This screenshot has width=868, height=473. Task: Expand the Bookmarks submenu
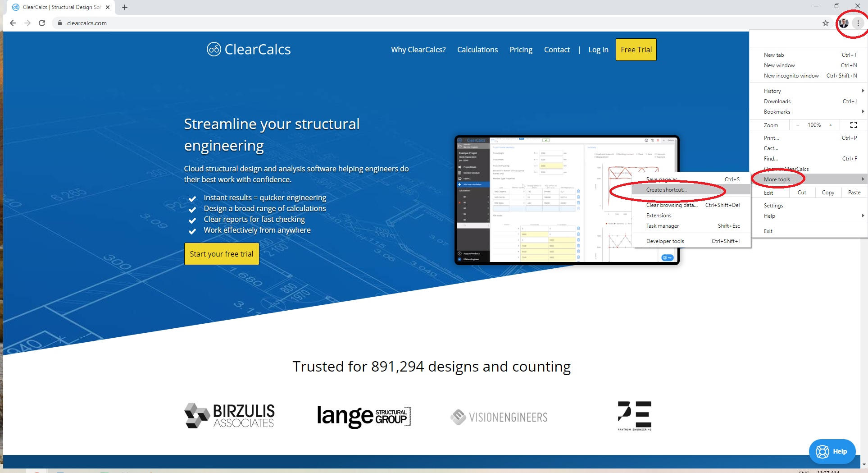(809, 112)
